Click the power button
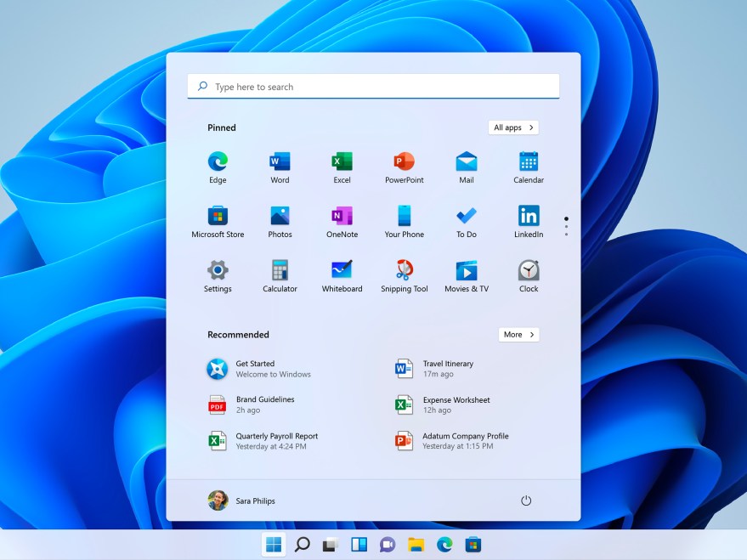747x560 pixels. click(525, 501)
